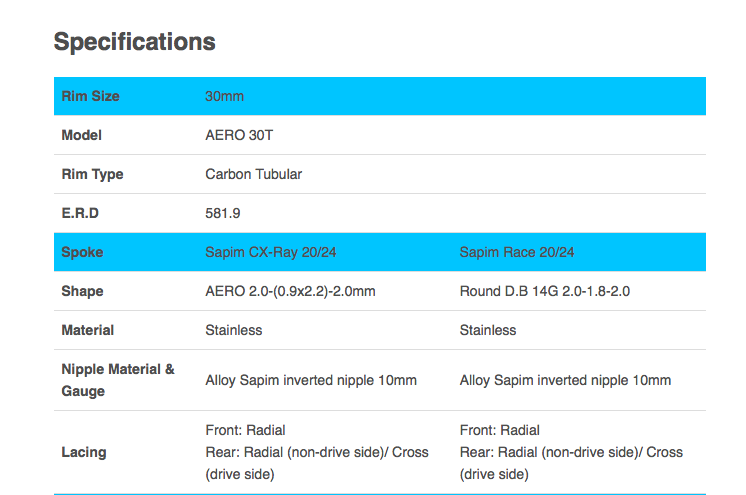Click Sapim CX-Ray 20/24 header cell
746x495 pixels.
pos(271,252)
